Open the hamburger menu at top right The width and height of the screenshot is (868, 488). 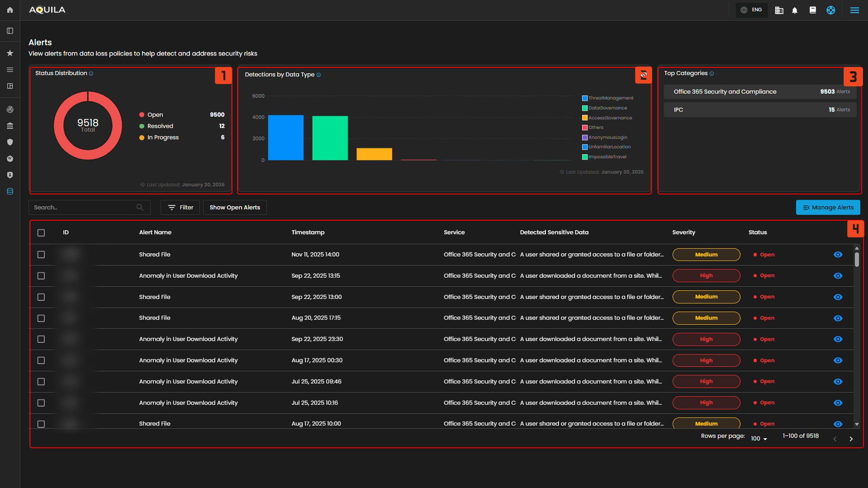tap(854, 10)
